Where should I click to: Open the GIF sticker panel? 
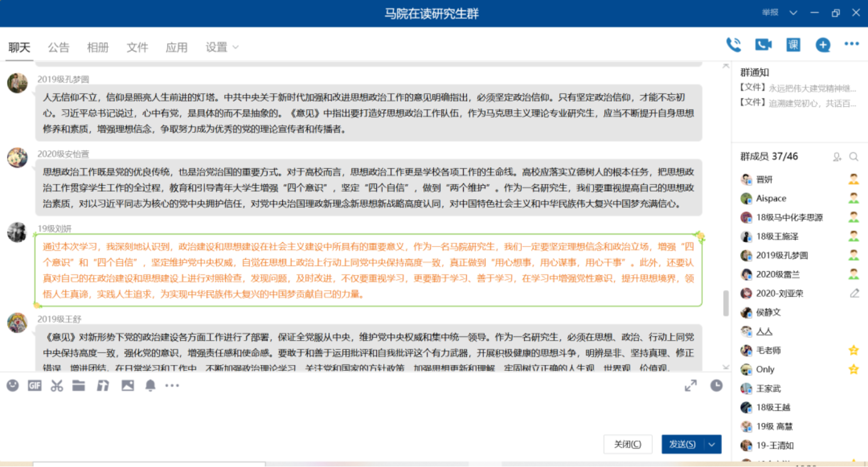point(35,386)
